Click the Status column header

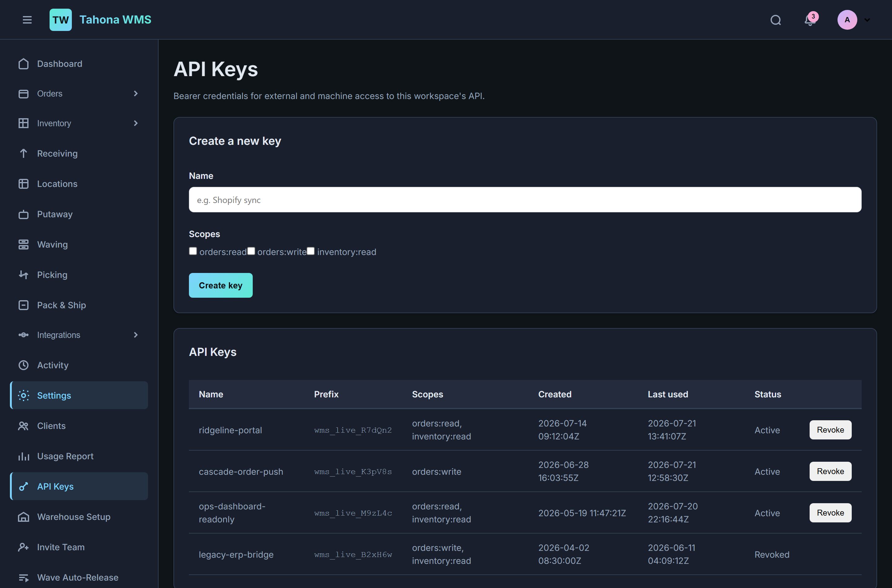pos(768,394)
